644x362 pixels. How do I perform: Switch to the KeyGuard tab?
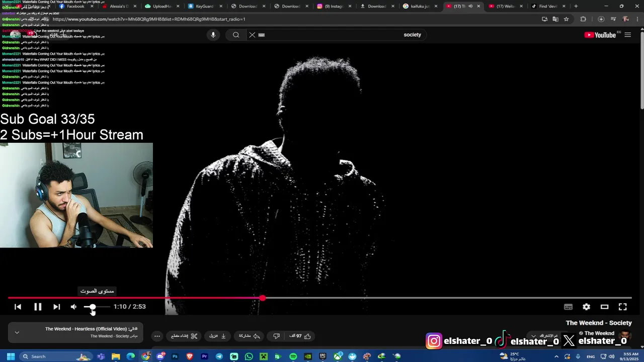point(204,6)
